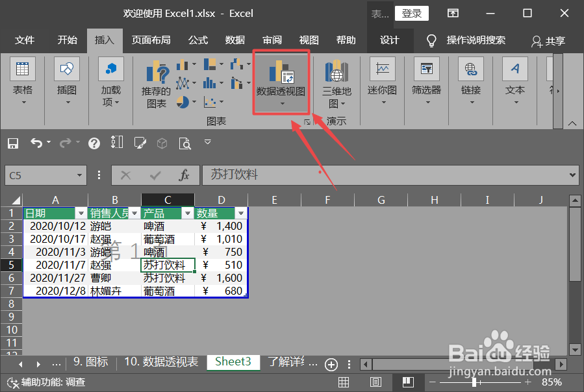Open the 链接 link menu
The width and height of the screenshot is (584, 392).
pyautogui.click(x=471, y=80)
